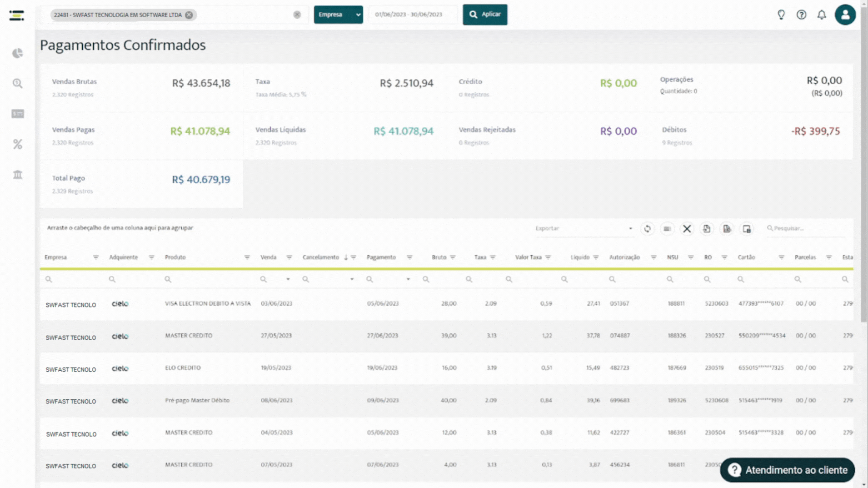Open the lightbulb tips icon
The width and height of the screenshot is (868, 488).
tap(781, 15)
